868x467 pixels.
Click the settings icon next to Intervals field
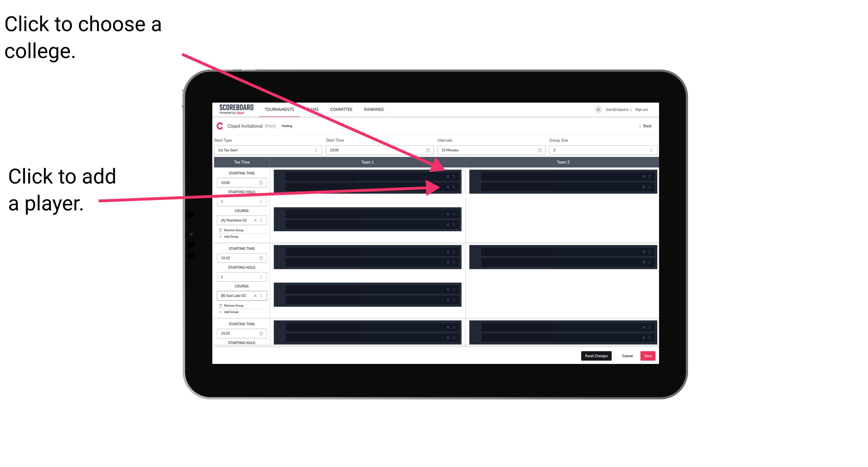point(538,150)
